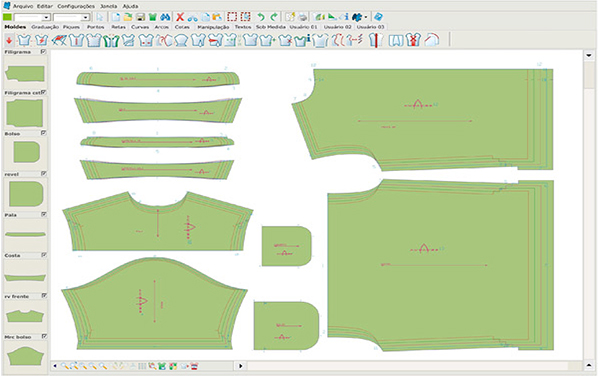This screenshot has height=378, width=600.
Task: Click the red down arrow mold tool
Action: [9, 40]
